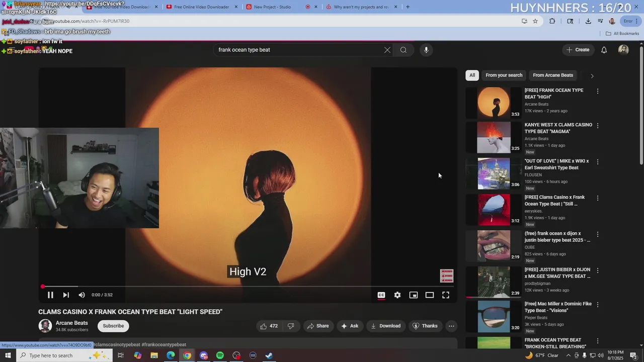Download the video
Screen dimensions: 644x362
click(386, 326)
